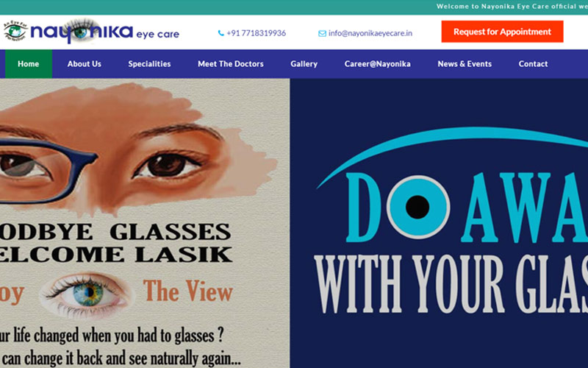This screenshot has height=368, width=588.
Task: Select Meet The Doctors in navigation
Action: [x=231, y=64]
